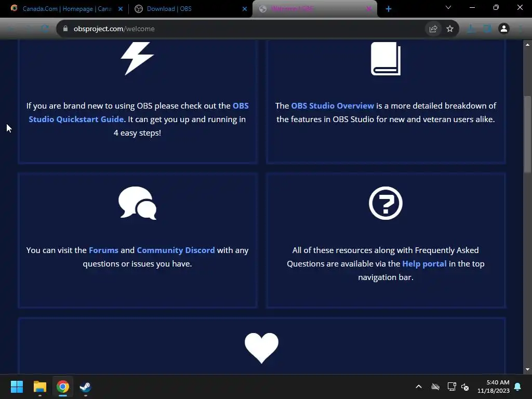View site information via the lock icon
532x399 pixels.
(x=65, y=29)
